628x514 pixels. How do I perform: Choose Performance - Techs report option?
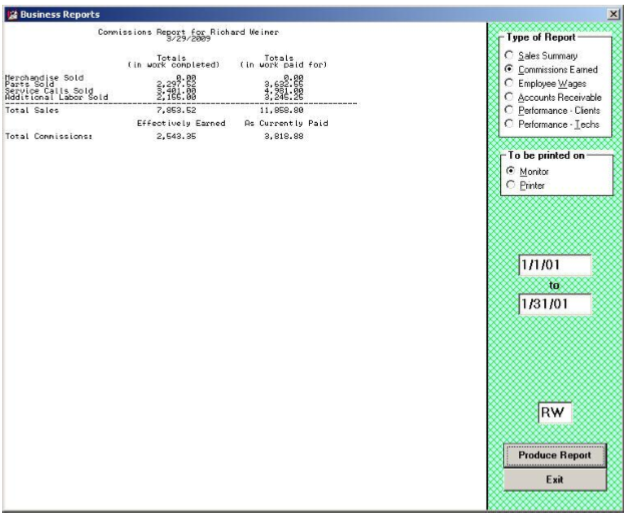[509, 124]
